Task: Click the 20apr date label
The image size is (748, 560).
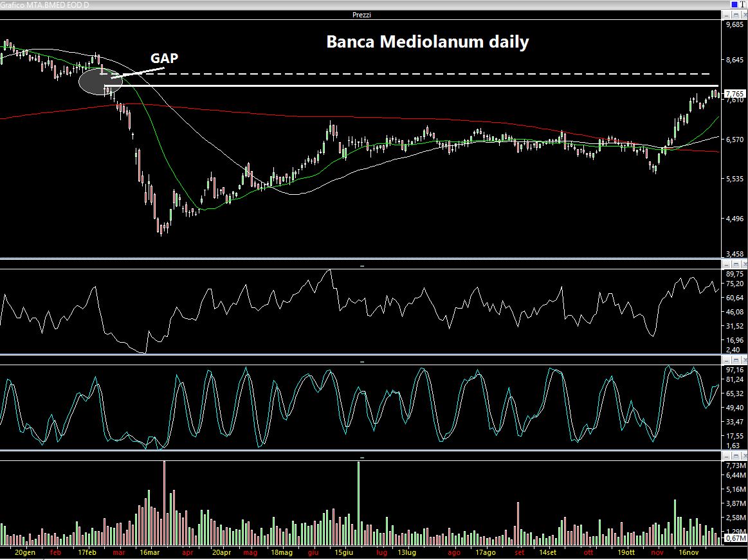Action: click(221, 552)
